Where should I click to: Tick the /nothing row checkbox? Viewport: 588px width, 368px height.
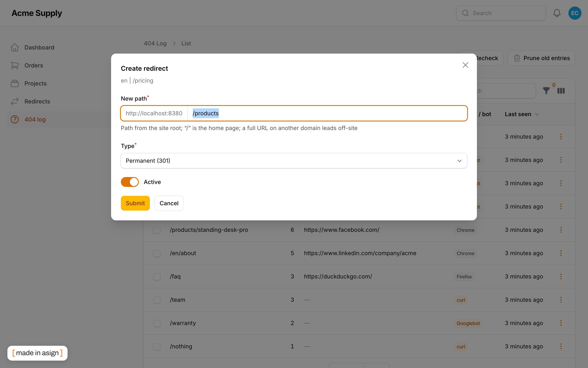(x=157, y=347)
